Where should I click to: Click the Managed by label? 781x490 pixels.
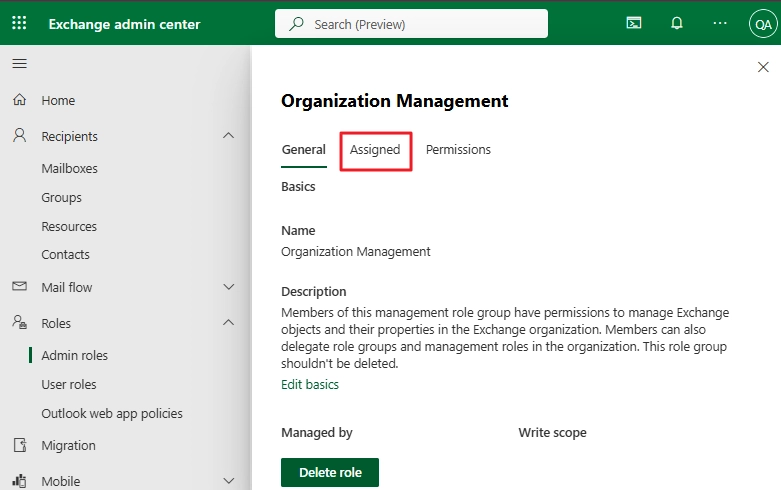tap(317, 433)
